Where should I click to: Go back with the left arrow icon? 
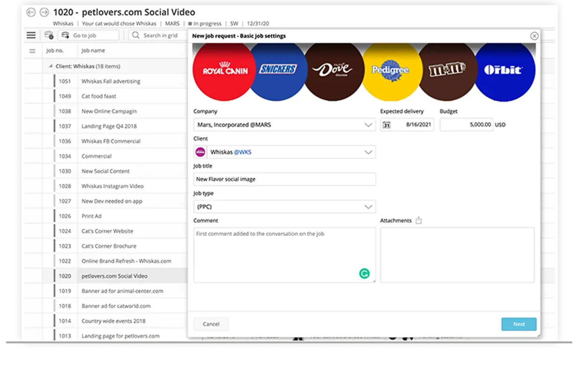[x=31, y=12]
